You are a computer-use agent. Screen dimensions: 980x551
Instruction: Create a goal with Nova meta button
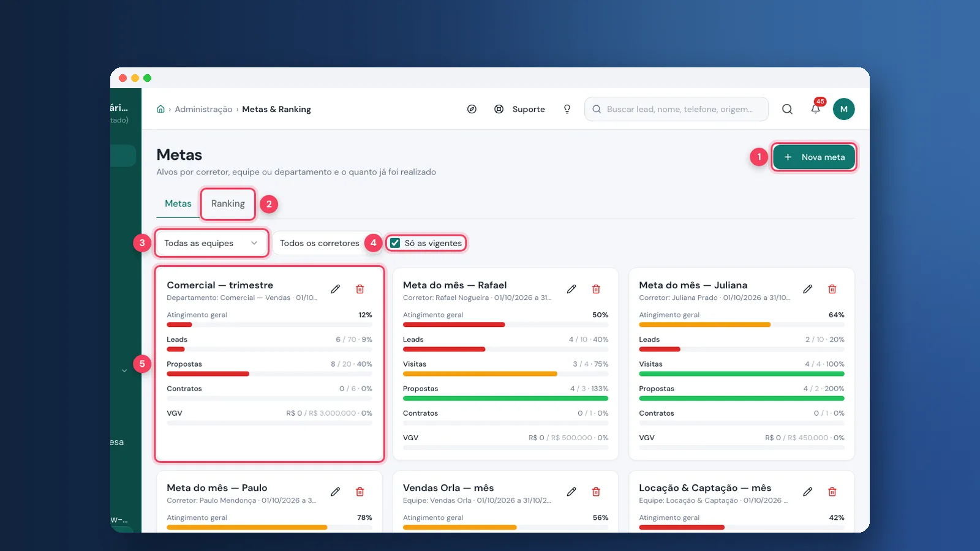click(813, 157)
